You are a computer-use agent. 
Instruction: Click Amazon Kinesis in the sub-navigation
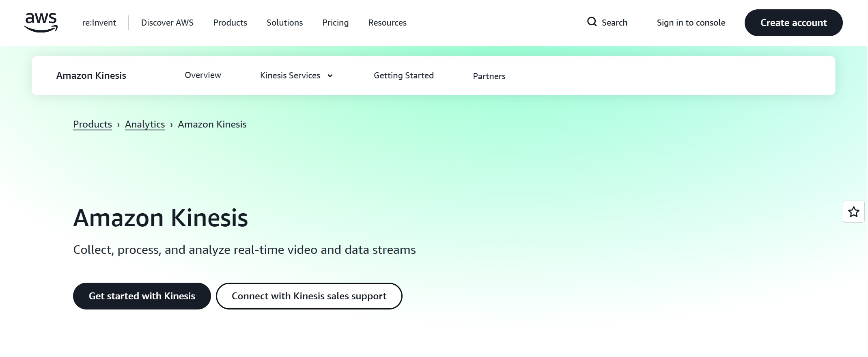pyautogui.click(x=91, y=76)
